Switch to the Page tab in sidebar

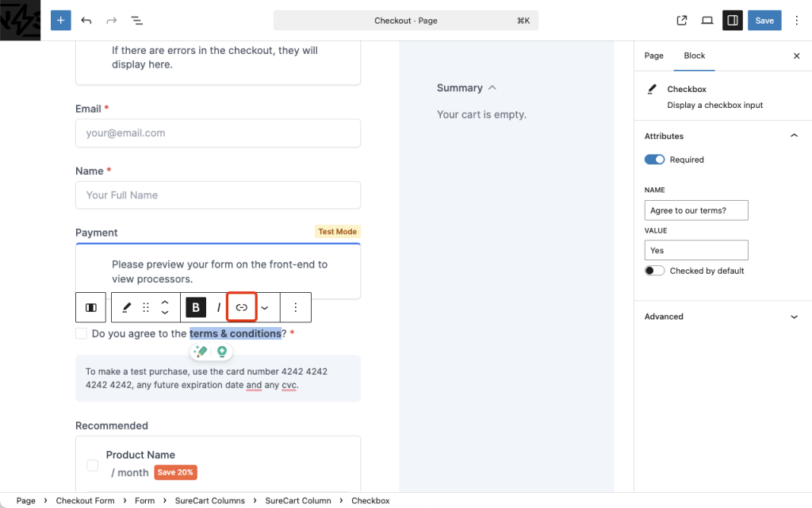coord(653,56)
